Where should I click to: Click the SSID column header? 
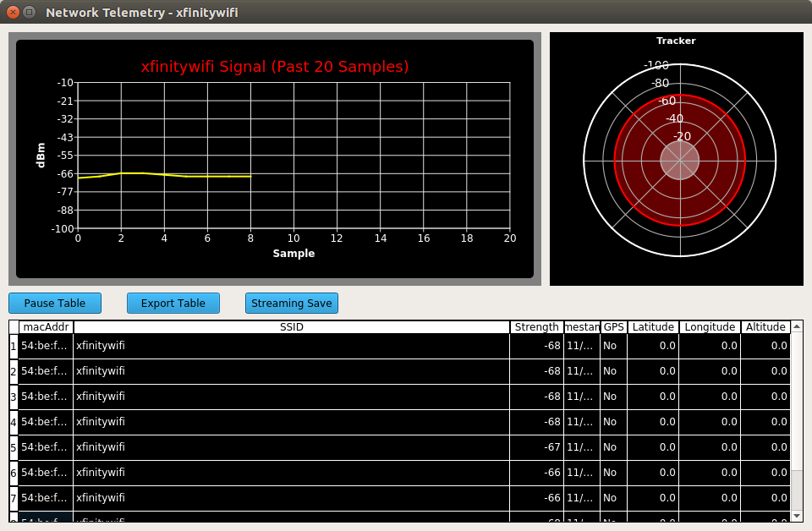click(x=291, y=327)
